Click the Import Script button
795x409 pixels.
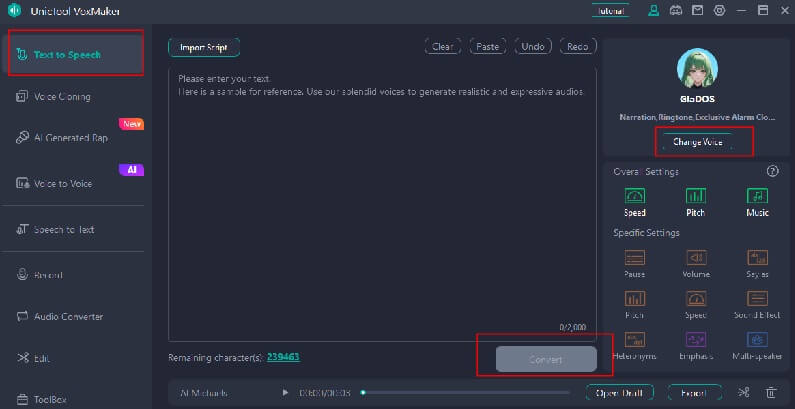(204, 47)
